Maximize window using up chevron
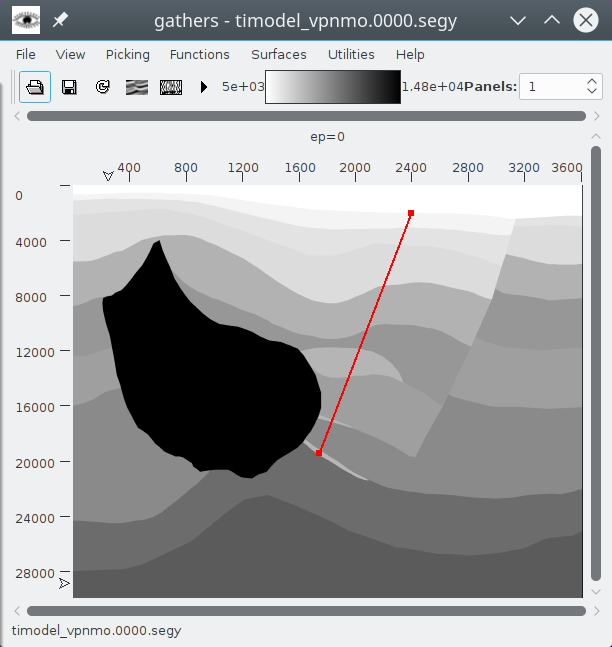 point(552,20)
